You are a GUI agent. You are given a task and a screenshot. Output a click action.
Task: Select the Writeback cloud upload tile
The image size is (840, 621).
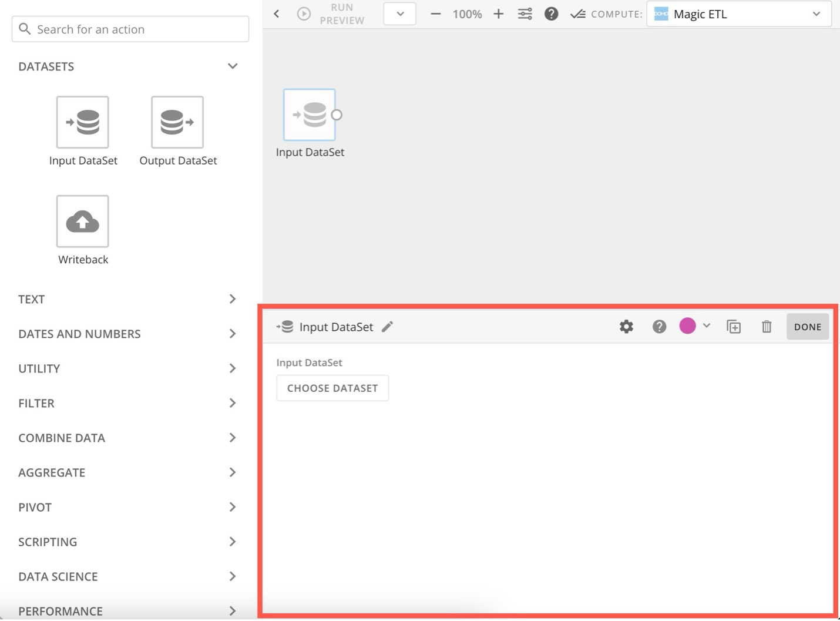point(82,221)
